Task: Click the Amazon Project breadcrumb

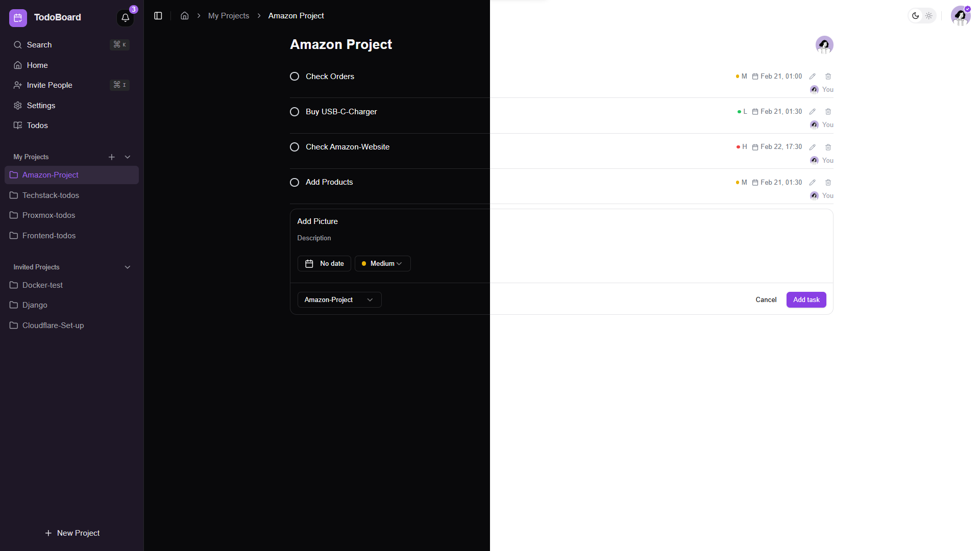Action: click(296, 16)
